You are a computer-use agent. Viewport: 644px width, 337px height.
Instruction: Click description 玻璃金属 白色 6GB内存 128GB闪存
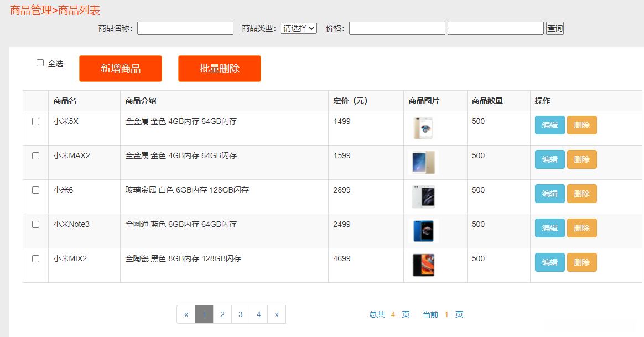188,190
